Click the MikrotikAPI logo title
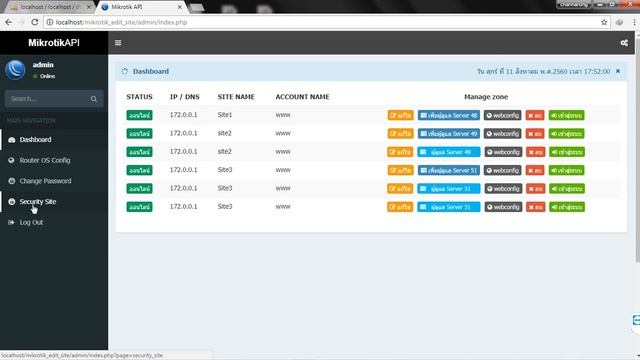640x360 pixels. [54, 43]
